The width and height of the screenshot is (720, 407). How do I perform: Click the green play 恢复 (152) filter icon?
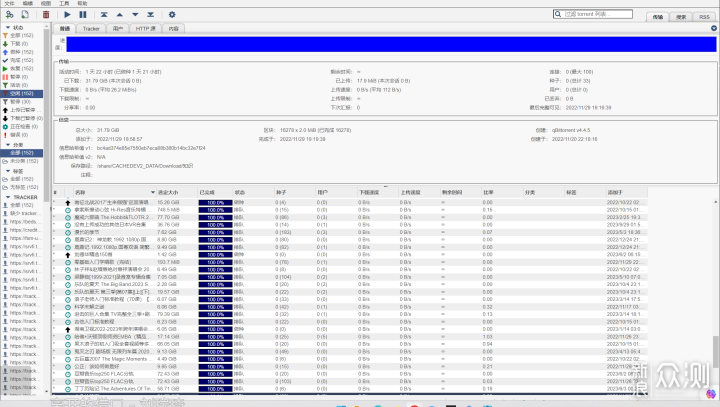(6, 68)
